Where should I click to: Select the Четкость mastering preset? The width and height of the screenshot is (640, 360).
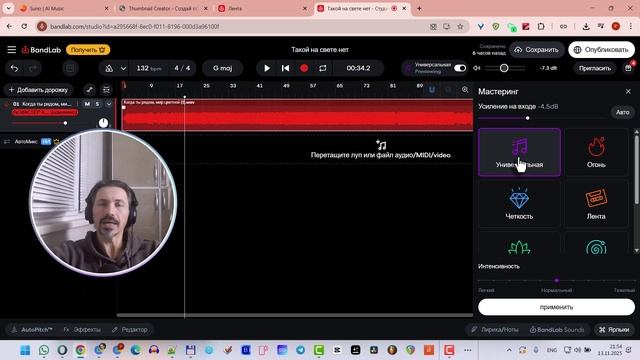coord(519,204)
